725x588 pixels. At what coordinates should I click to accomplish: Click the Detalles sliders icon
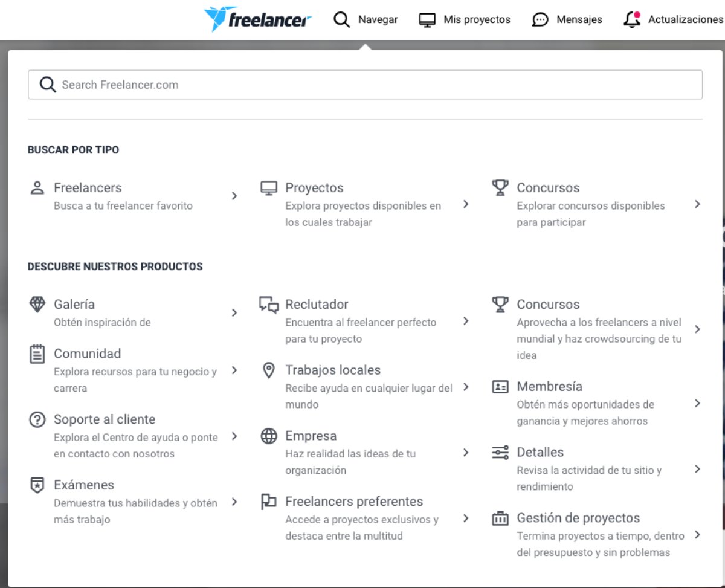500,453
